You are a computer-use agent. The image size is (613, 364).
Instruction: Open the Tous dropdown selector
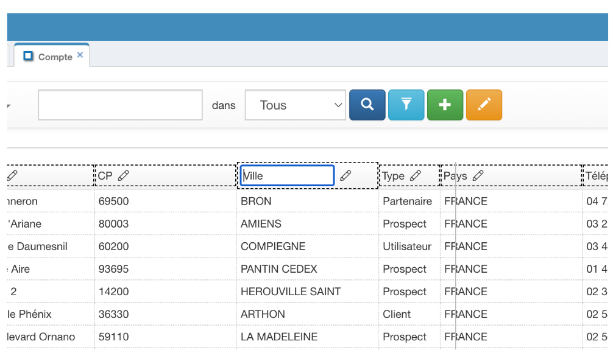pos(295,105)
